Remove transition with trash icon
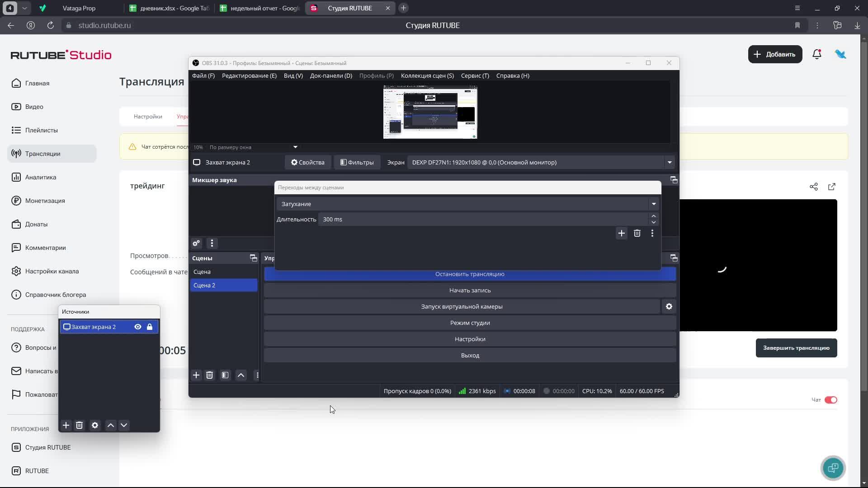Viewport: 868px width, 488px height. tap(637, 233)
